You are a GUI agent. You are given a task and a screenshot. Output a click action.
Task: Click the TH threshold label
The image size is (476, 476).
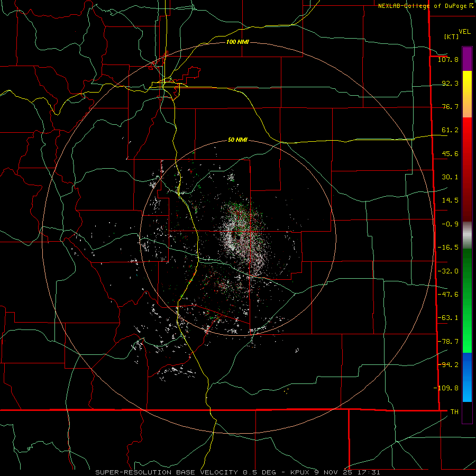(x=454, y=412)
